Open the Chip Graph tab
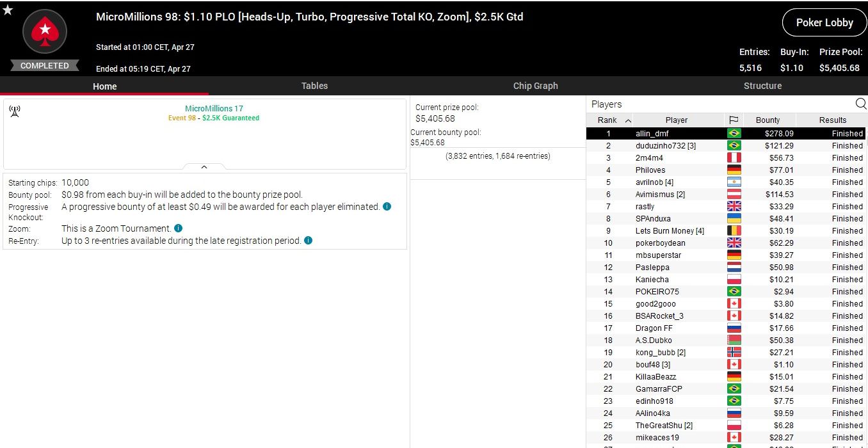The image size is (868, 448). coord(535,86)
